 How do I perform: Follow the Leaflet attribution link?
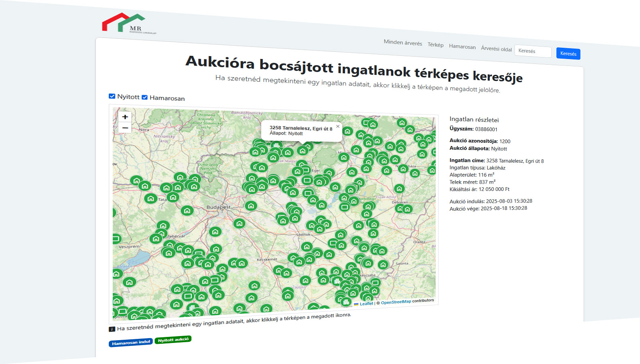click(x=366, y=304)
